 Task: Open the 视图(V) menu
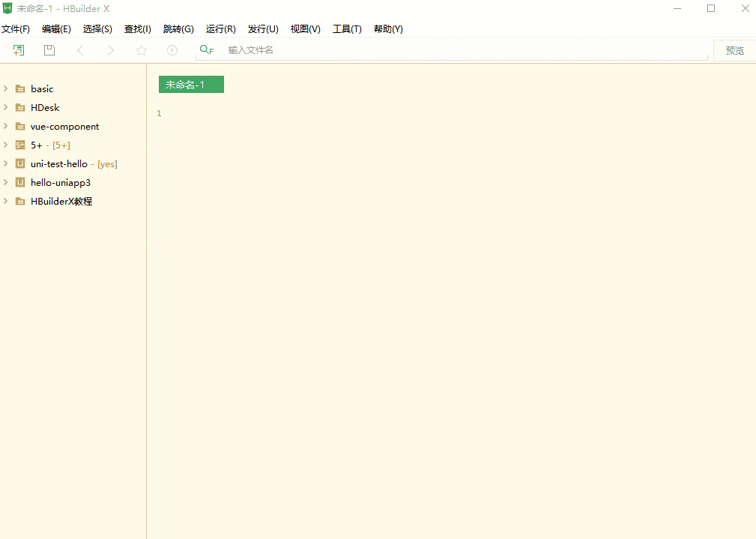click(x=305, y=29)
